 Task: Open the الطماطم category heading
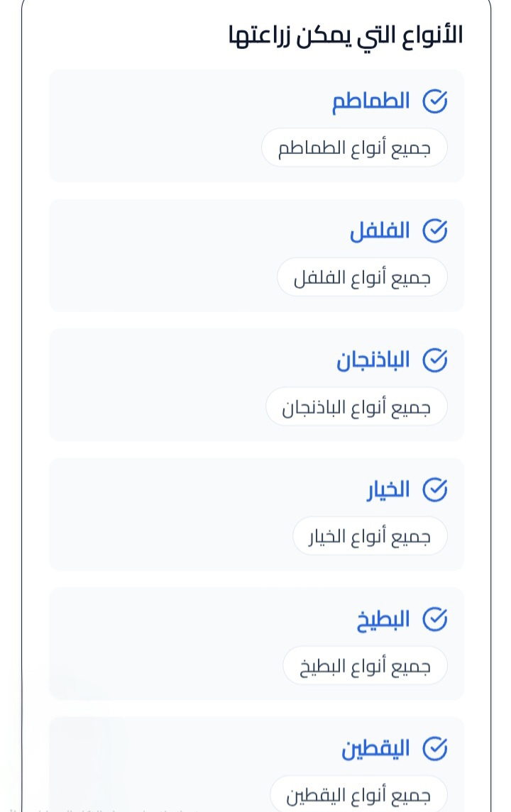pos(371,101)
